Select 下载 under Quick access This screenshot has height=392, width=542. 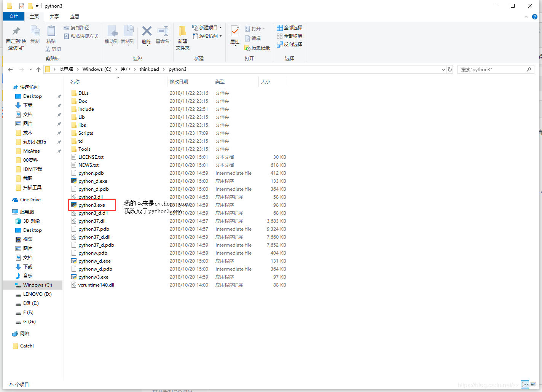pyautogui.click(x=28, y=105)
